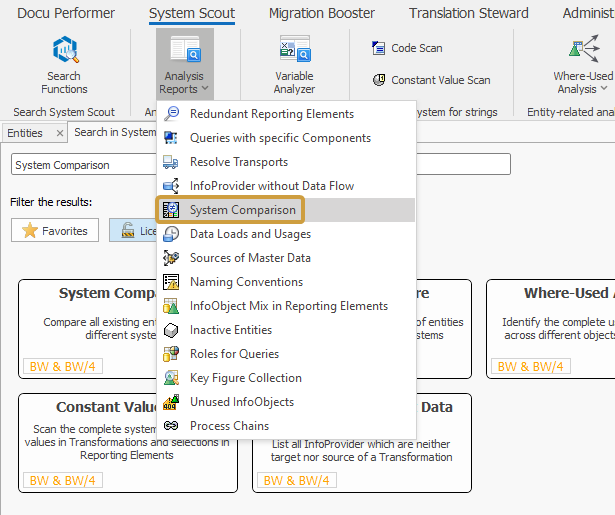
Task: Select Queries with specific Components
Action: 280,138
